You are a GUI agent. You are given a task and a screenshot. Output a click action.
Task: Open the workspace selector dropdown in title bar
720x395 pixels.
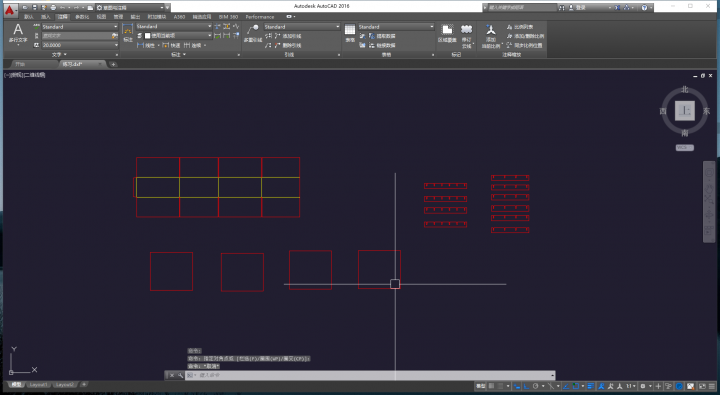130,7
